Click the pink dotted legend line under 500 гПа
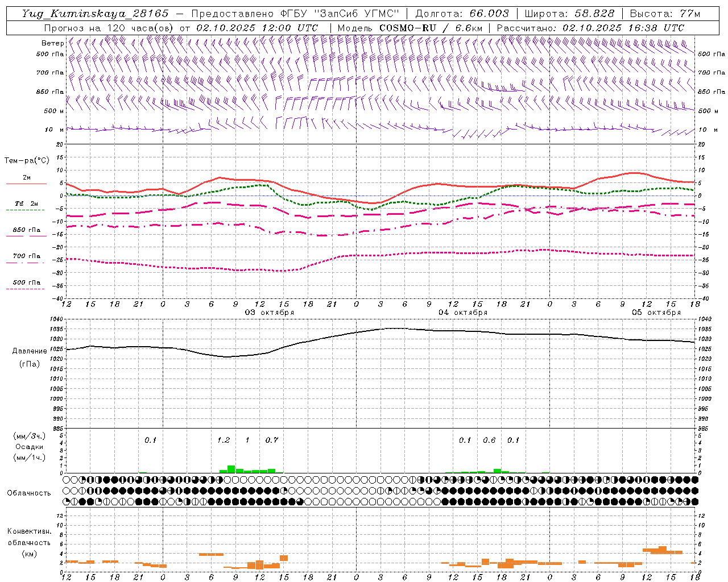Image resolution: width=728 pixels, height=582 pixels. 25,289
